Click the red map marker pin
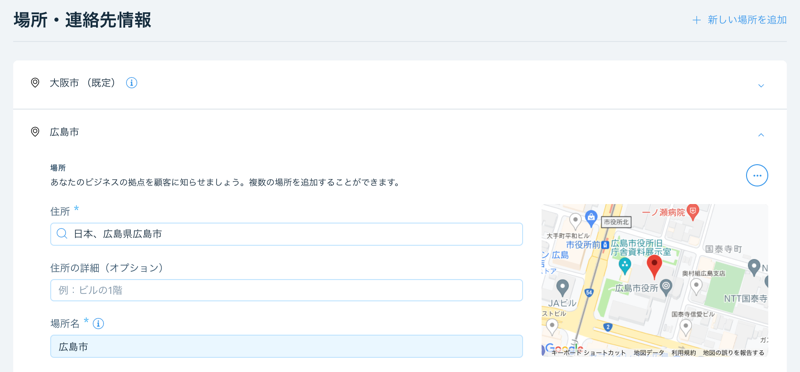This screenshot has width=800, height=372. coord(655,267)
